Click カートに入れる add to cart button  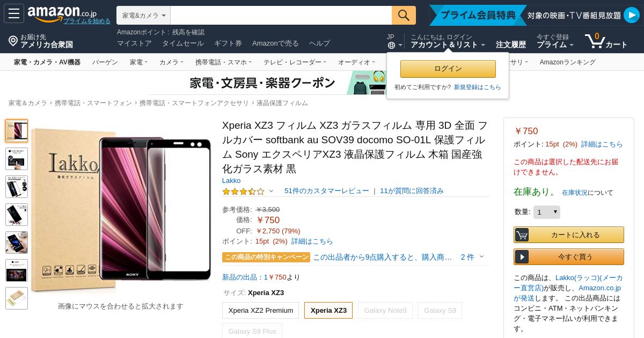[x=569, y=235]
